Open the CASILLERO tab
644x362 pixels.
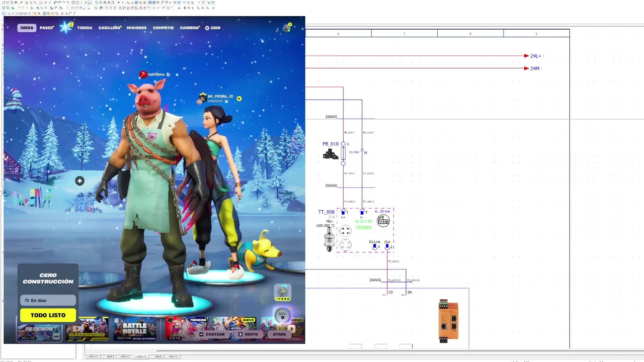tap(110, 28)
